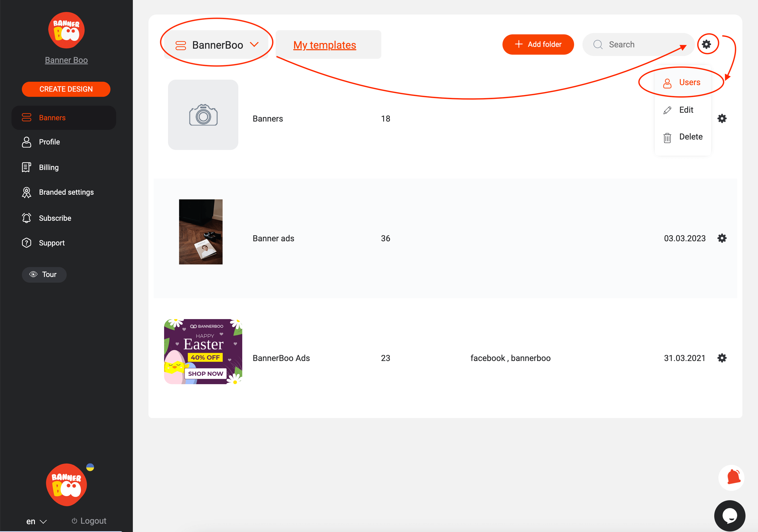758x532 pixels.
Task: Choose Delete in the settings menu
Action: 682,137
